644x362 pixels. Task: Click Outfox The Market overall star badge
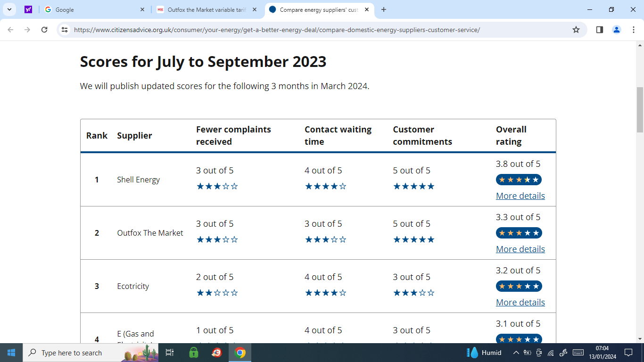(x=519, y=233)
